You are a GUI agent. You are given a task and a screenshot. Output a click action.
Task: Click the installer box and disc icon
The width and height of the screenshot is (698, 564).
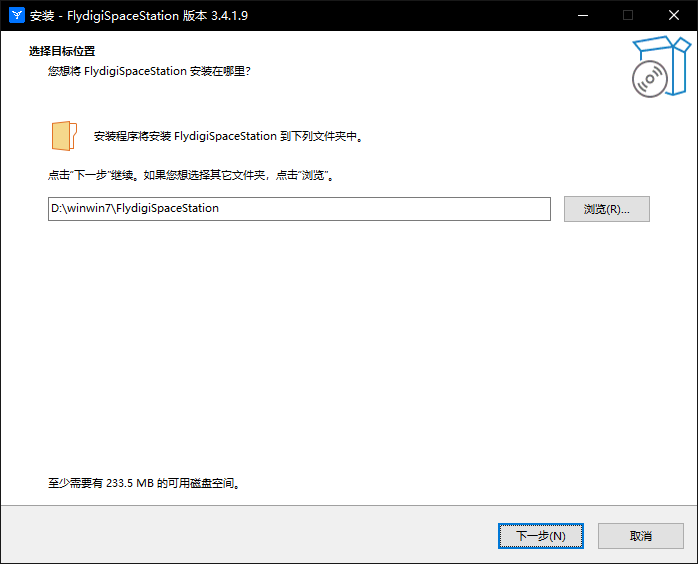(661, 67)
